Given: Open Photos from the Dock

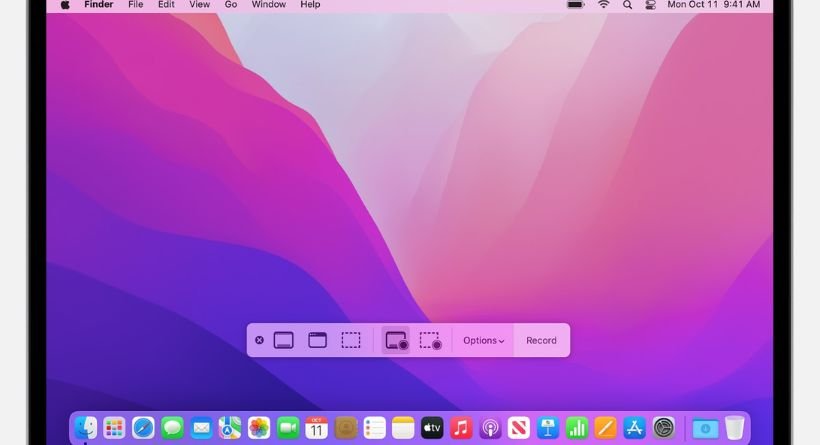Looking at the screenshot, I should [x=259, y=428].
